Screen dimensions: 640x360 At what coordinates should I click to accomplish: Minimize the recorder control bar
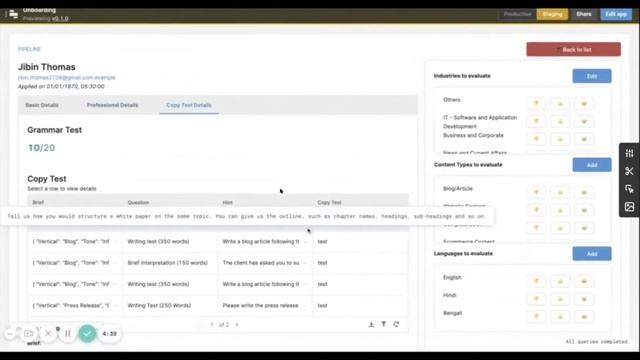pyautogui.click(x=10, y=333)
